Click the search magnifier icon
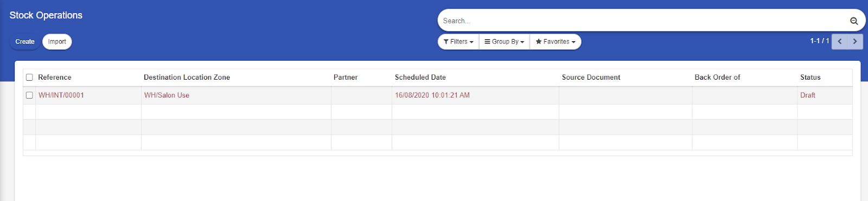Screen dimensions: 868x201 click(x=854, y=21)
